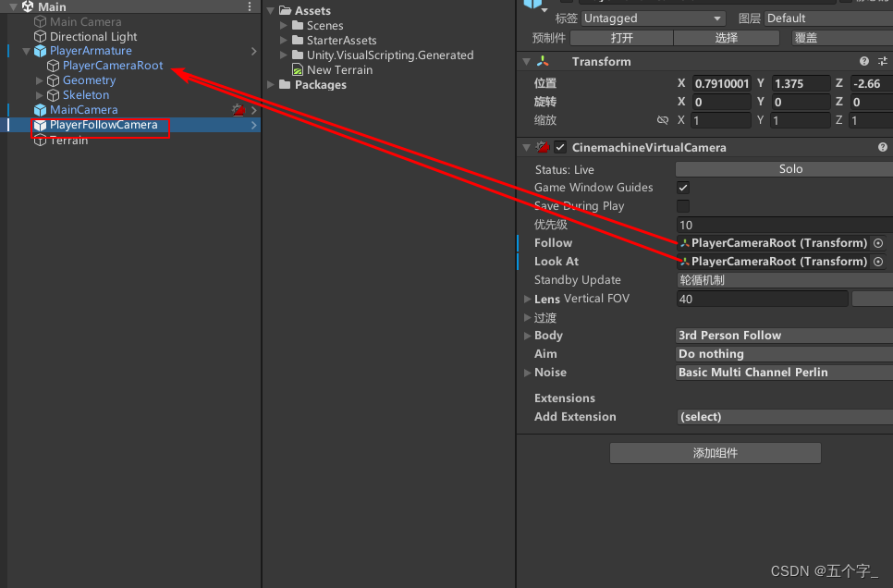Screen dimensions: 893x588
Task: Click the PlayerCameraRoot cube icon in hierarchy
Action: tap(53, 66)
